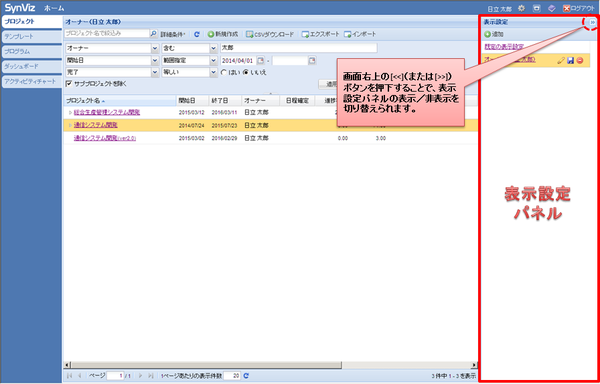The image size is (600, 384).
Task: Open the 開始日 field dropdown
Action: tap(155, 60)
